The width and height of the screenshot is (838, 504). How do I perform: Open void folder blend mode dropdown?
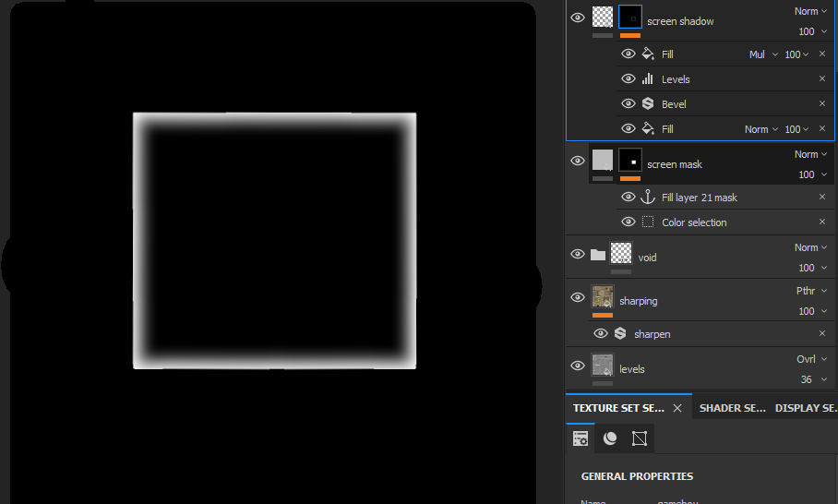click(x=810, y=247)
